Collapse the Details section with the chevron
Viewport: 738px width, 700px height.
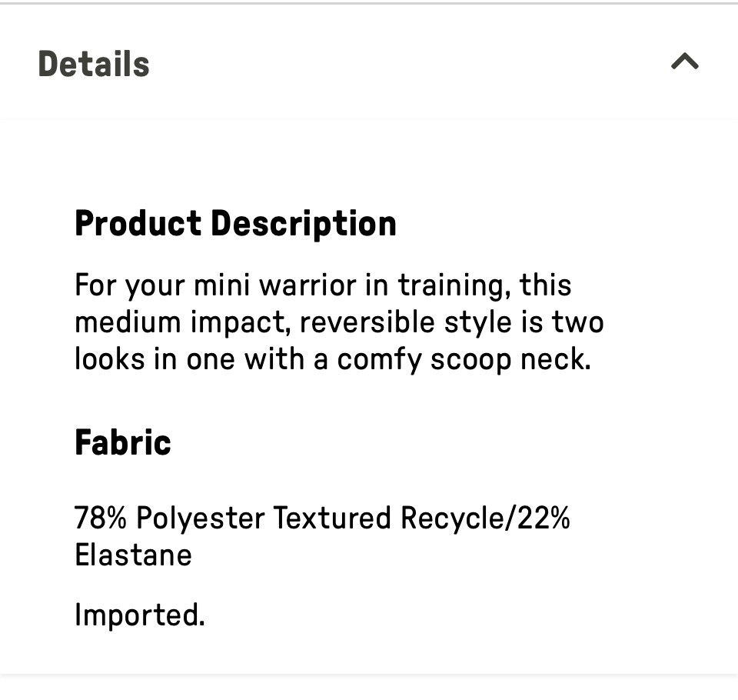click(685, 62)
